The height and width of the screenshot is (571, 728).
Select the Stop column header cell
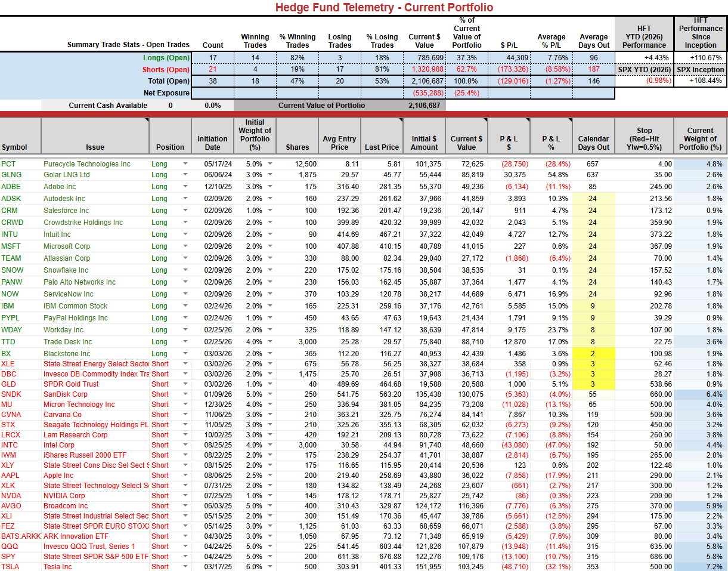click(x=644, y=138)
